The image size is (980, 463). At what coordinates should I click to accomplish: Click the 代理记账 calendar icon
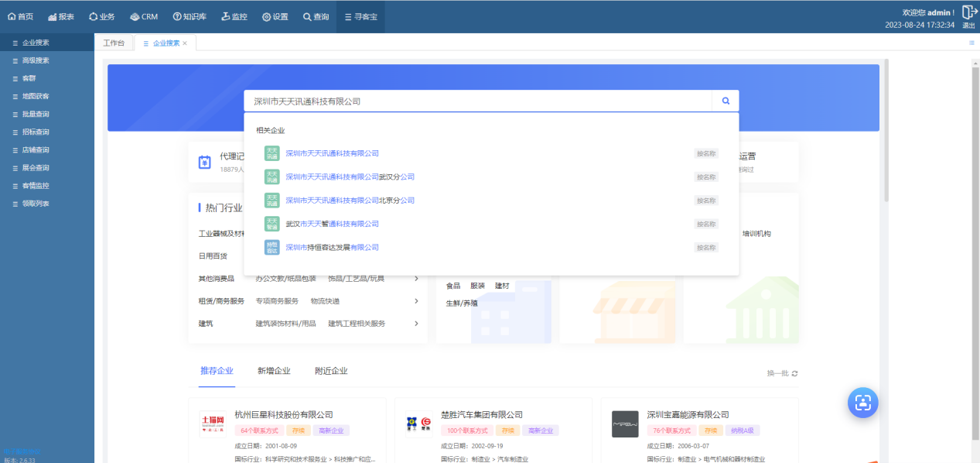tap(205, 162)
